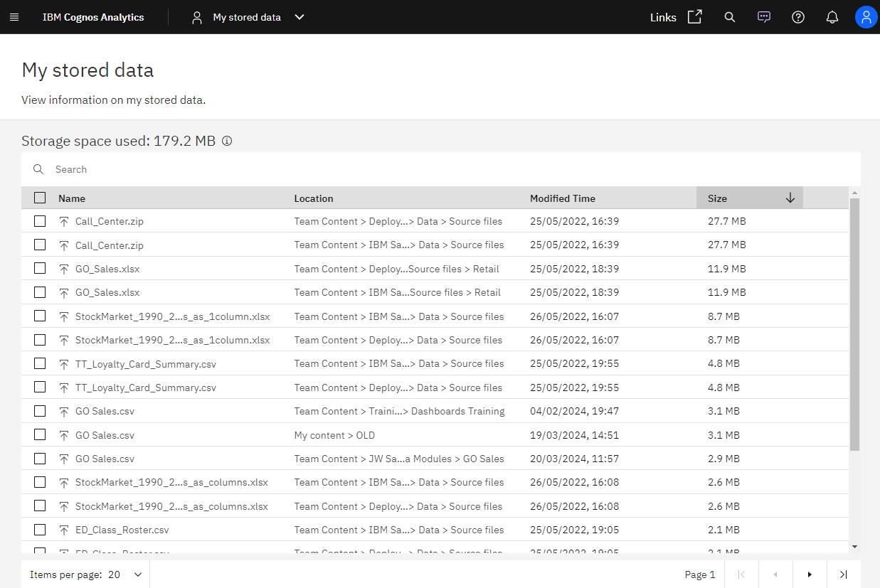This screenshot has width=880, height=588.
Task: Click IBM Cognos Analytics title
Action: tap(93, 17)
